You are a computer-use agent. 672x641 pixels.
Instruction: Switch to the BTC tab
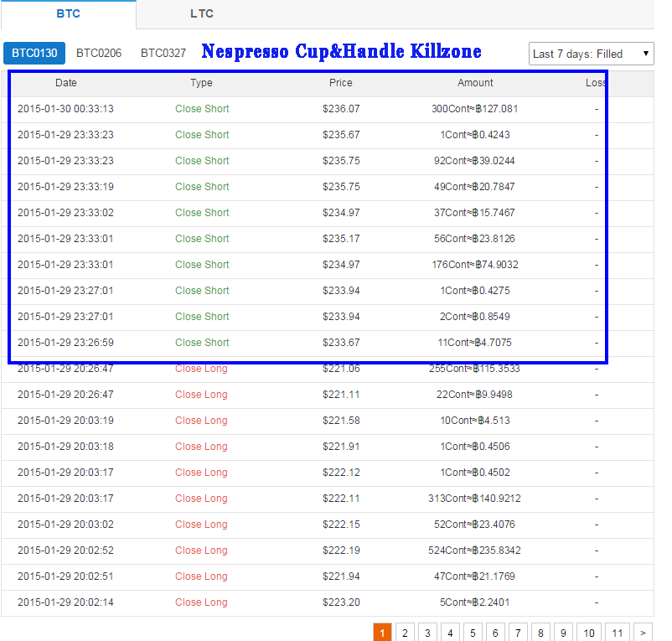tap(68, 13)
